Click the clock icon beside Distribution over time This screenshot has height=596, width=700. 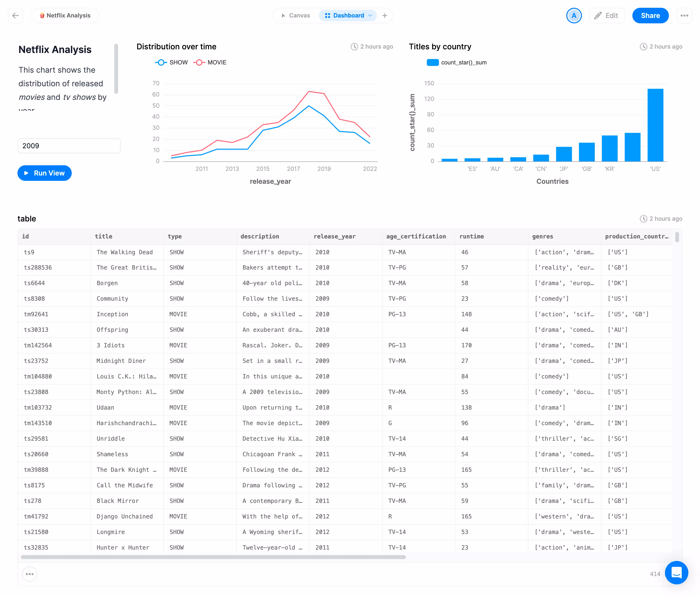tap(354, 47)
